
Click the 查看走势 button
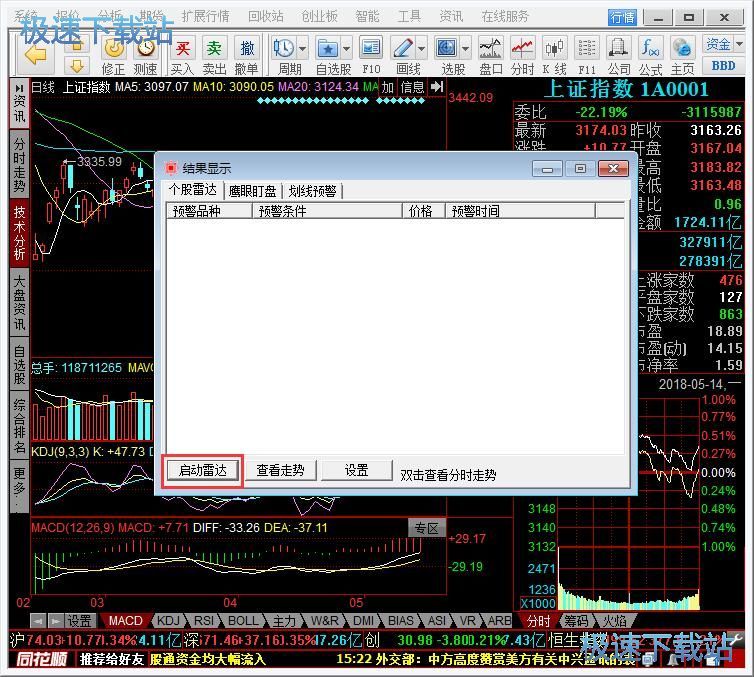point(280,471)
